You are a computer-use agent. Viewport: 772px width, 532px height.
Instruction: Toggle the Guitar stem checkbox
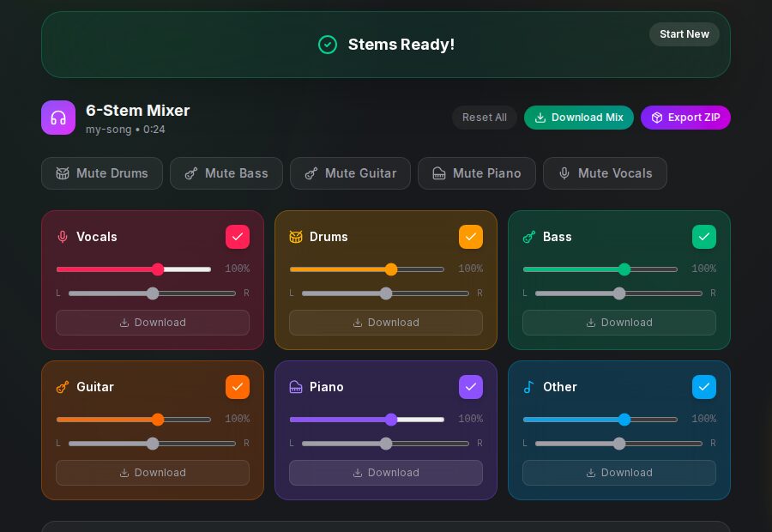point(238,387)
